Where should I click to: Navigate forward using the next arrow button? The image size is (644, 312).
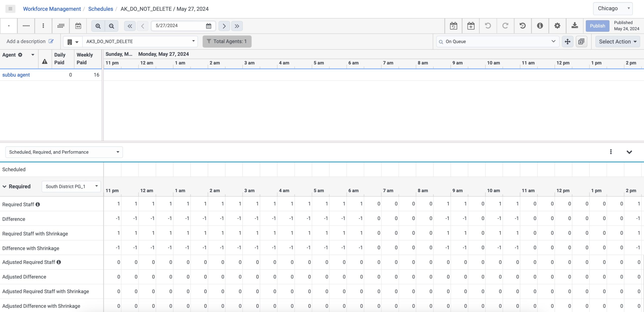pos(224,26)
